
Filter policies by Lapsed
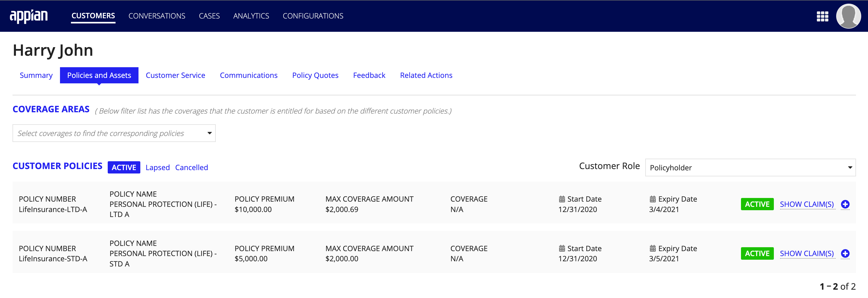point(157,167)
